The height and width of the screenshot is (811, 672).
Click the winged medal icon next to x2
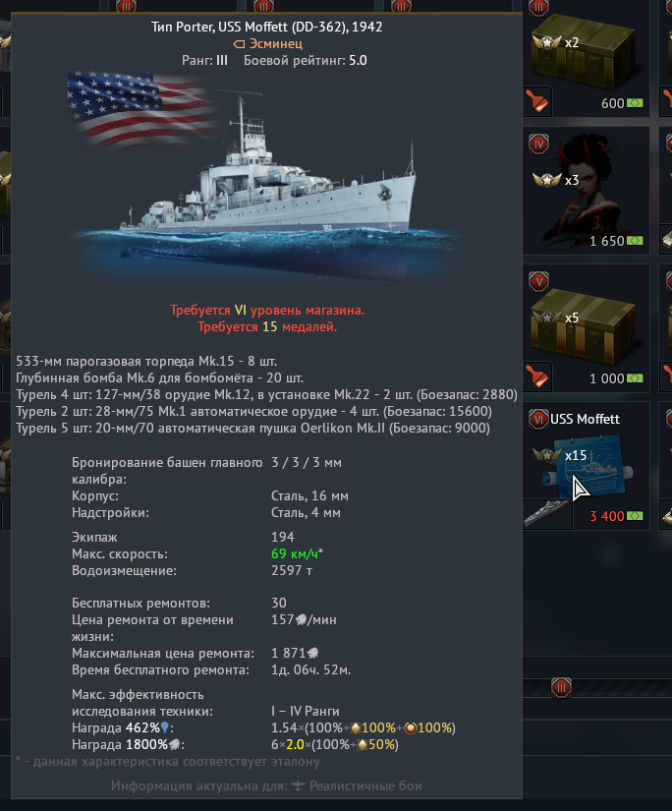click(547, 42)
